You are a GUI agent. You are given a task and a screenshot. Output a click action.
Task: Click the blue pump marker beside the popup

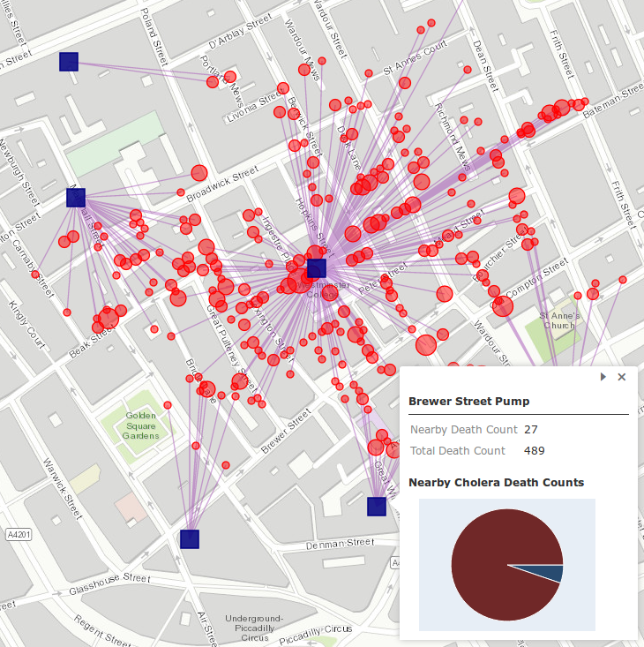tap(377, 506)
